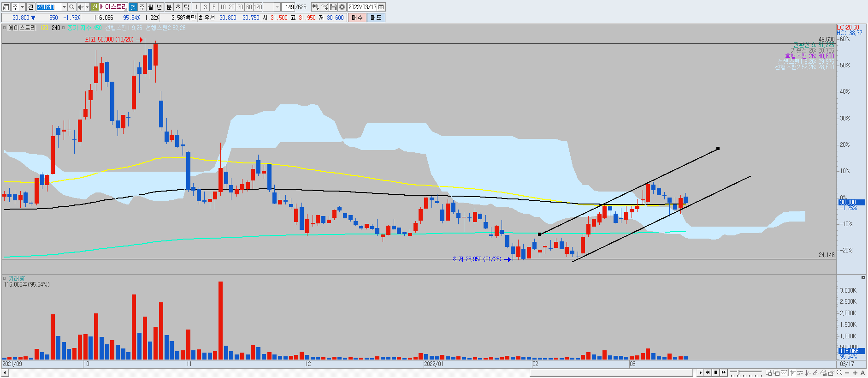Click the line chart style icon

(800, 372)
